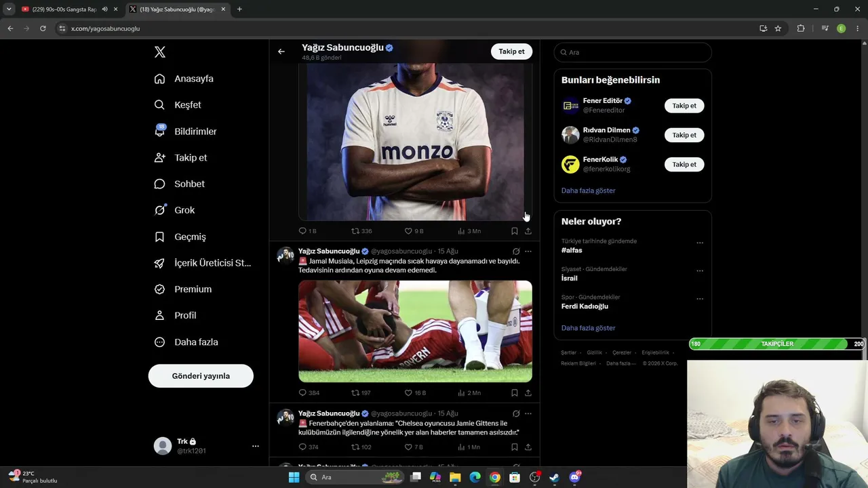
Task: Repost the Fenerbahçe'den yalanlama post
Action: (x=361, y=447)
